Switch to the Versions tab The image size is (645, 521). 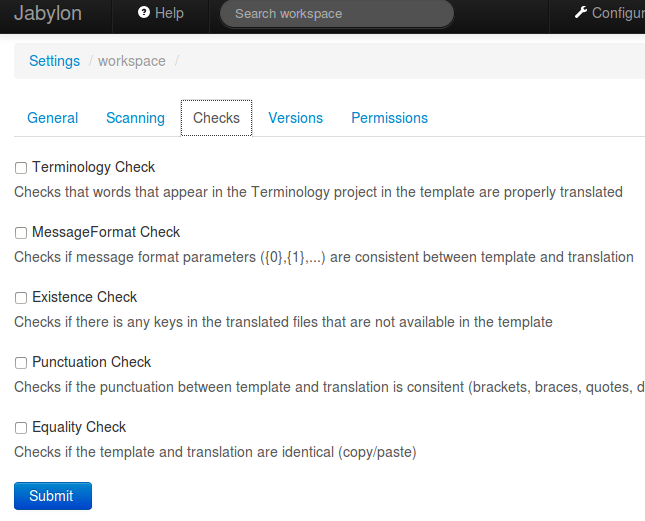295,118
